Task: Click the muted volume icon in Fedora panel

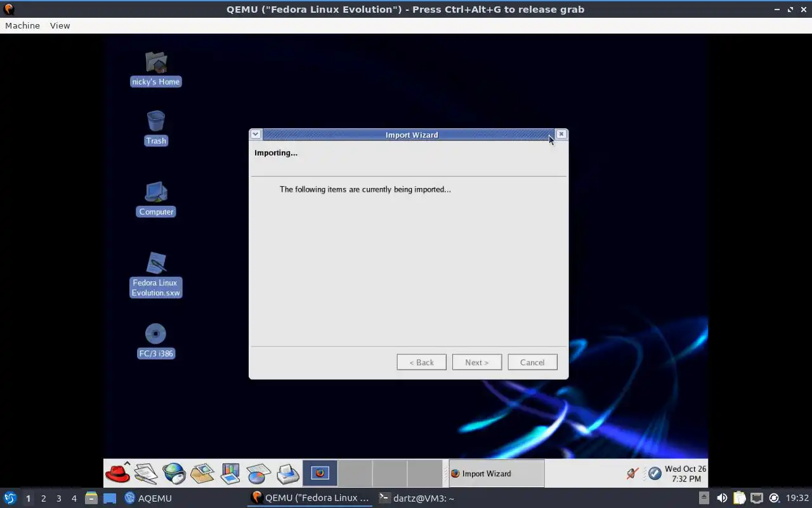Action: click(x=632, y=473)
